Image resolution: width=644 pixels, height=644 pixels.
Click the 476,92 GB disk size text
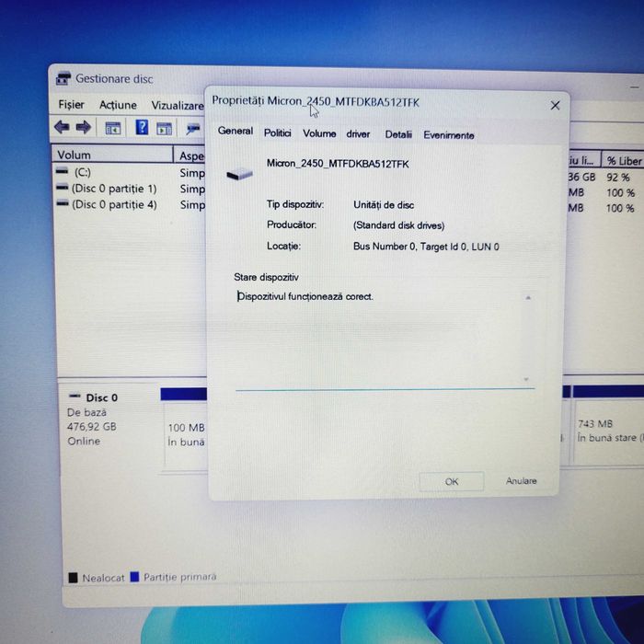[92, 426]
